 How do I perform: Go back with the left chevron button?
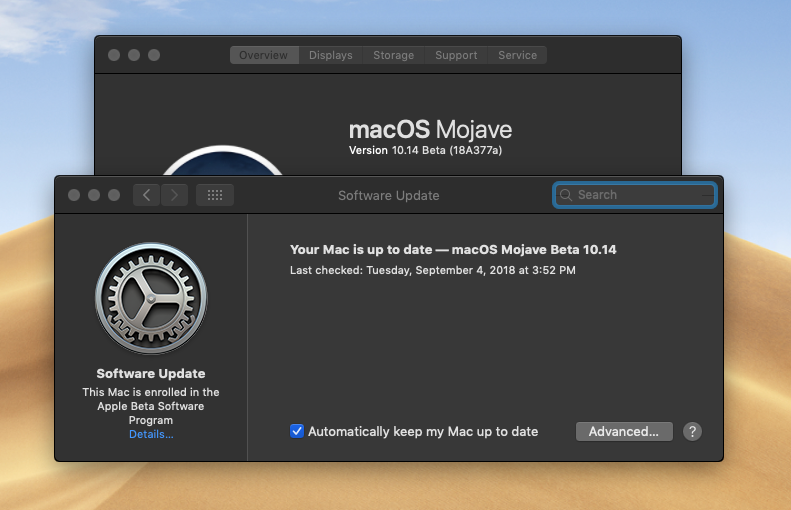tap(146, 195)
